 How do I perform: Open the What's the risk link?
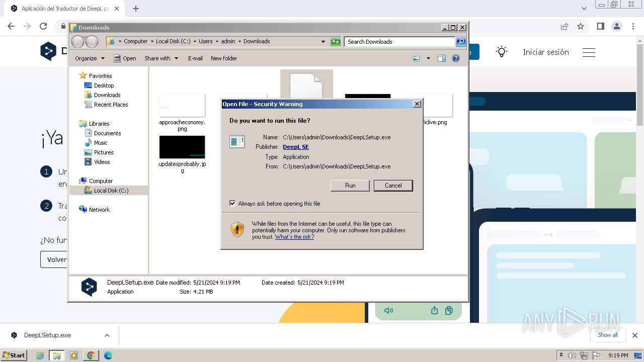pos(294,237)
